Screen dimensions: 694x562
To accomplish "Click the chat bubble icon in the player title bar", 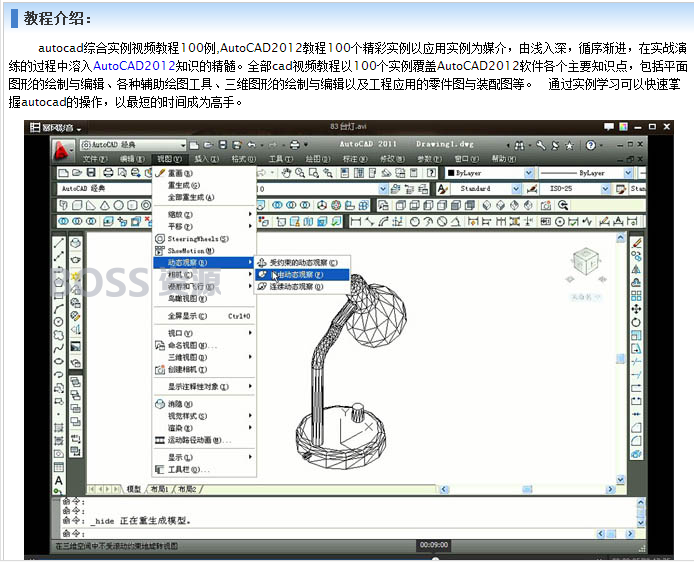I will [x=609, y=127].
